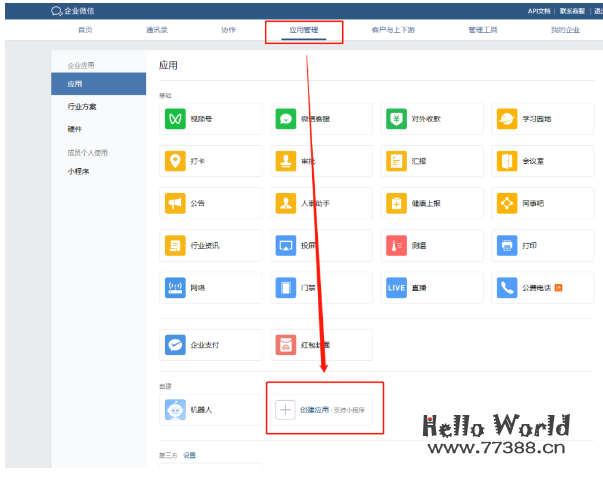
Task: Open the 企业支付 payment icon
Action: pos(175,345)
